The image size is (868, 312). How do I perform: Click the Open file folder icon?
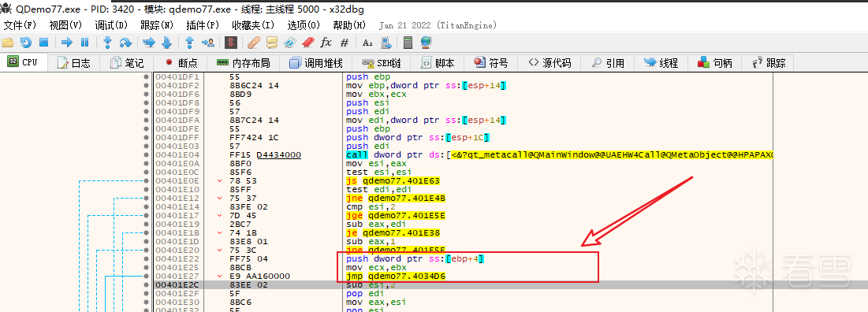coord(8,42)
